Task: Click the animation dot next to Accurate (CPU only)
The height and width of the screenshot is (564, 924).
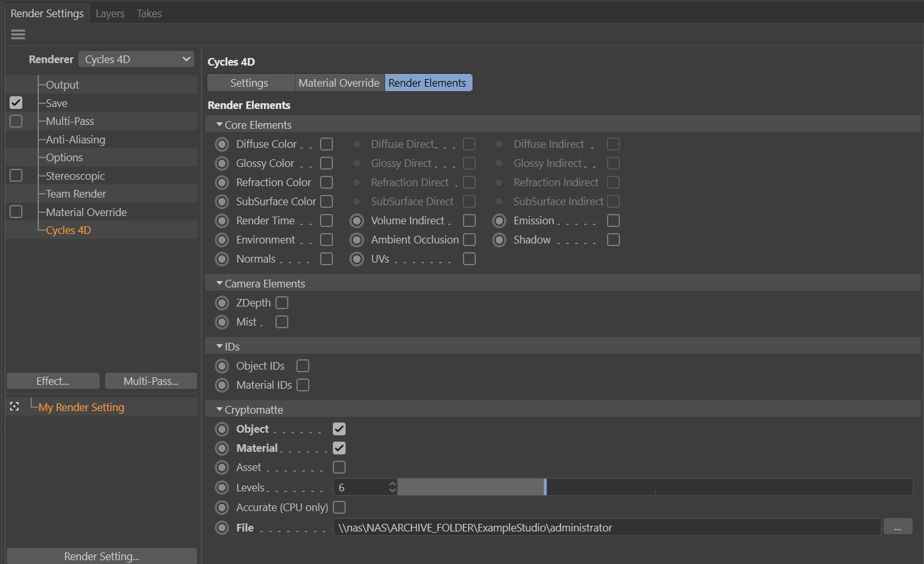Action: [x=222, y=507]
